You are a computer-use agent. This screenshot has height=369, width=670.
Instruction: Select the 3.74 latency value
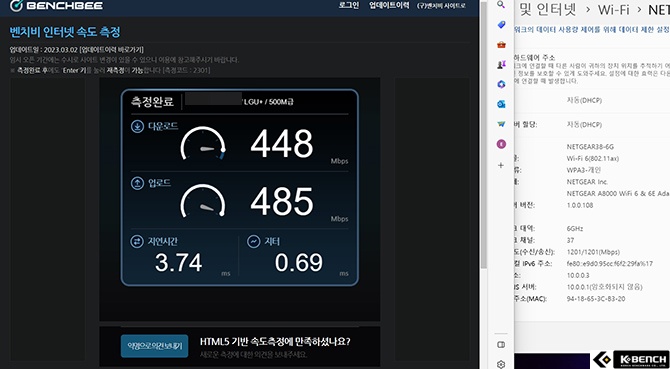coord(179,263)
